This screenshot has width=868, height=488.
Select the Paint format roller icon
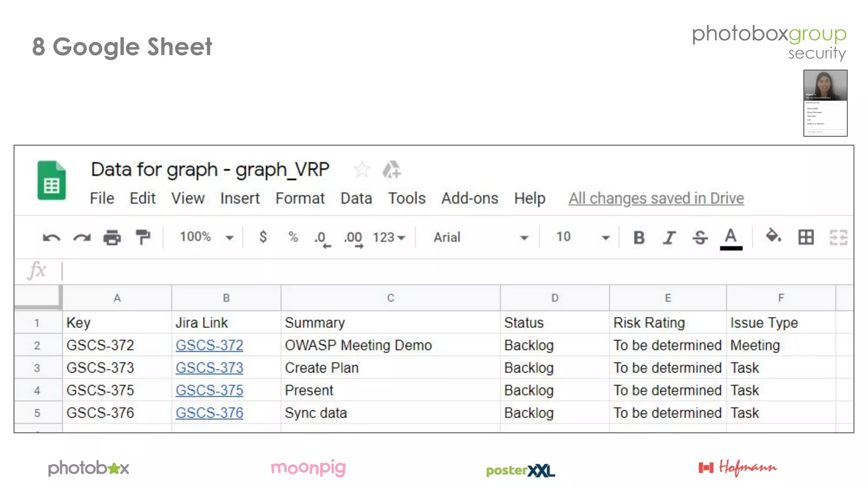click(x=143, y=237)
